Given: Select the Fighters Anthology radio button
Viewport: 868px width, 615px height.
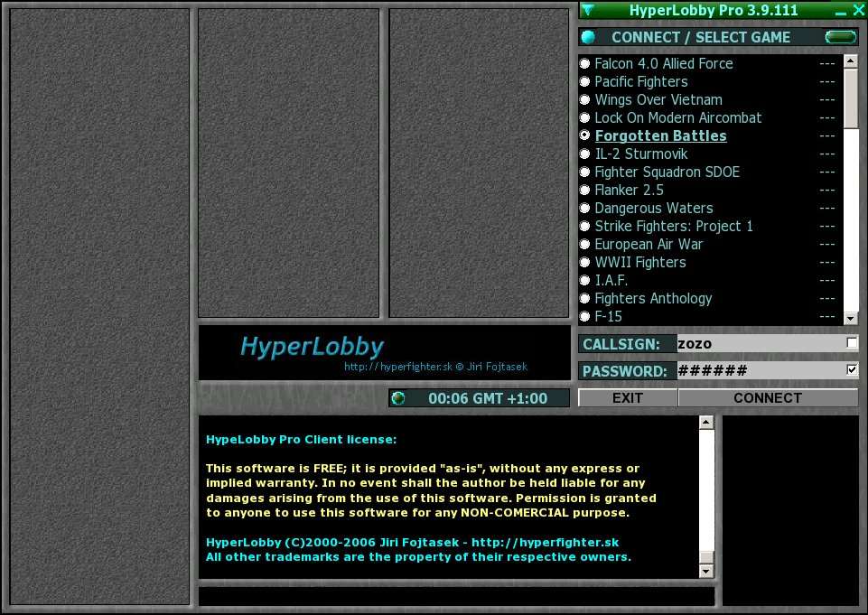Looking at the screenshot, I should 584,298.
